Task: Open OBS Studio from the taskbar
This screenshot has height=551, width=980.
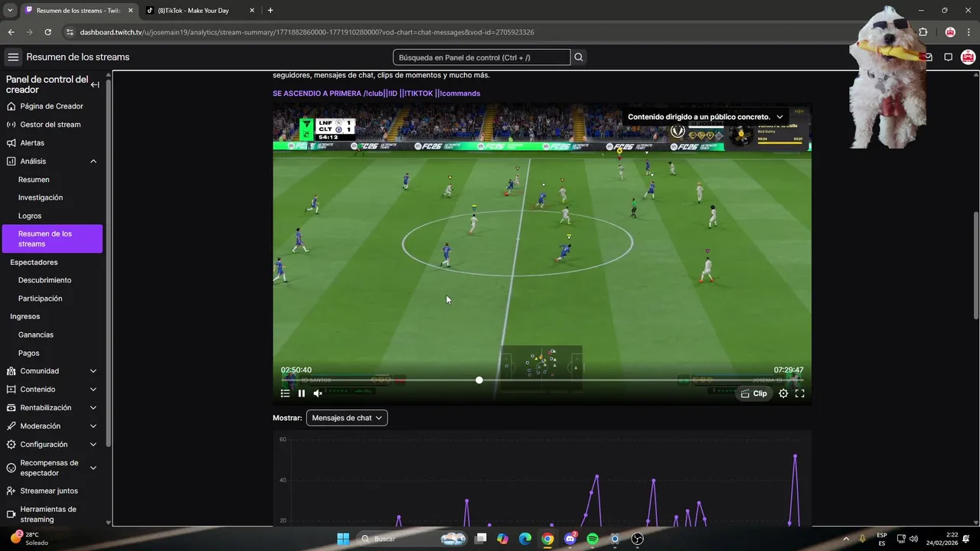Action: pyautogui.click(x=637, y=539)
